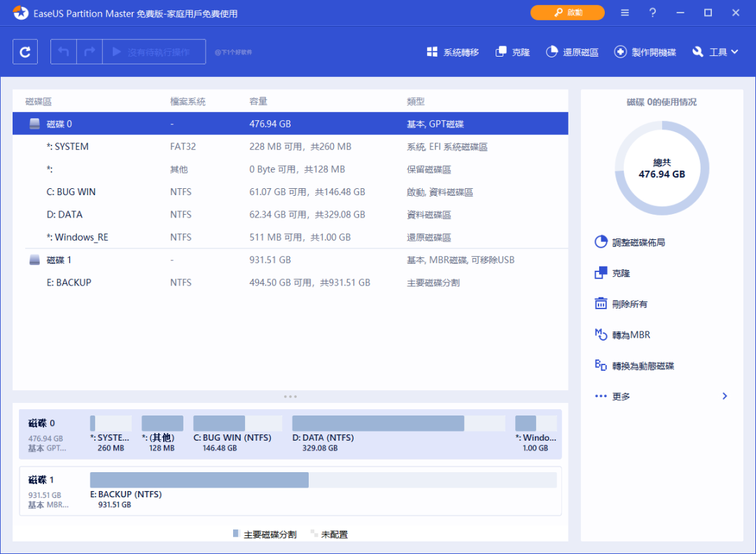Screen dimensions: 756x554
Task: Open 還原磁區 partition recovery
Action: point(572,52)
